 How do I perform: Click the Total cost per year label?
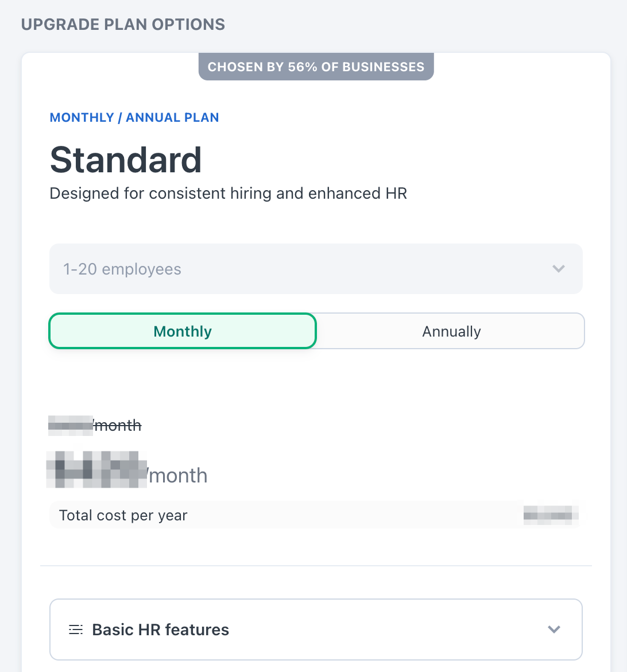[x=123, y=515]
